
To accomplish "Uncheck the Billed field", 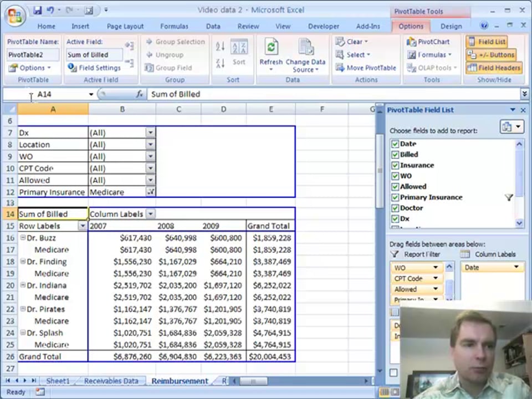I will click(395, 155).
